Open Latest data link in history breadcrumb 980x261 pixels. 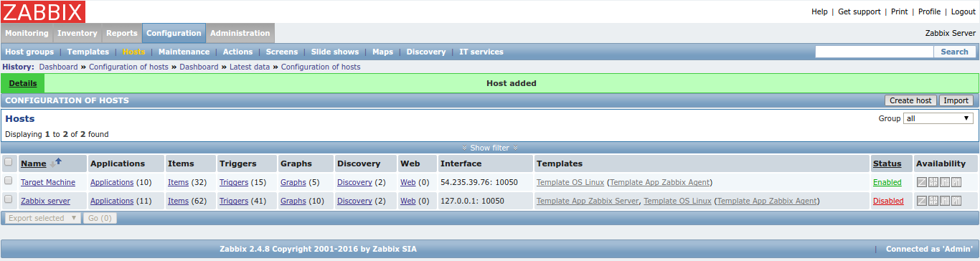(250, 67)
